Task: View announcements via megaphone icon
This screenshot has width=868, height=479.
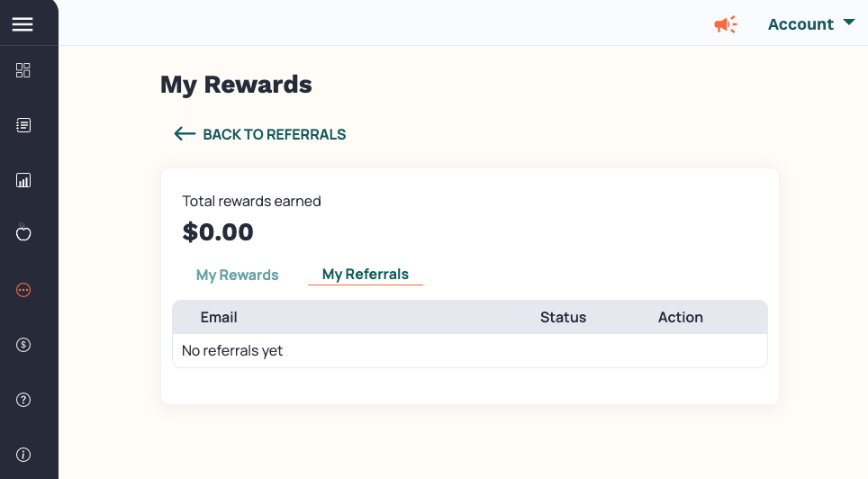Action: (725, 24)
